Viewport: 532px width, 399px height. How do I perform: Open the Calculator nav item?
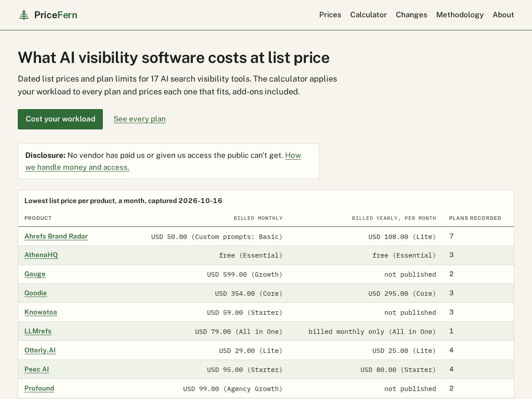368,15
